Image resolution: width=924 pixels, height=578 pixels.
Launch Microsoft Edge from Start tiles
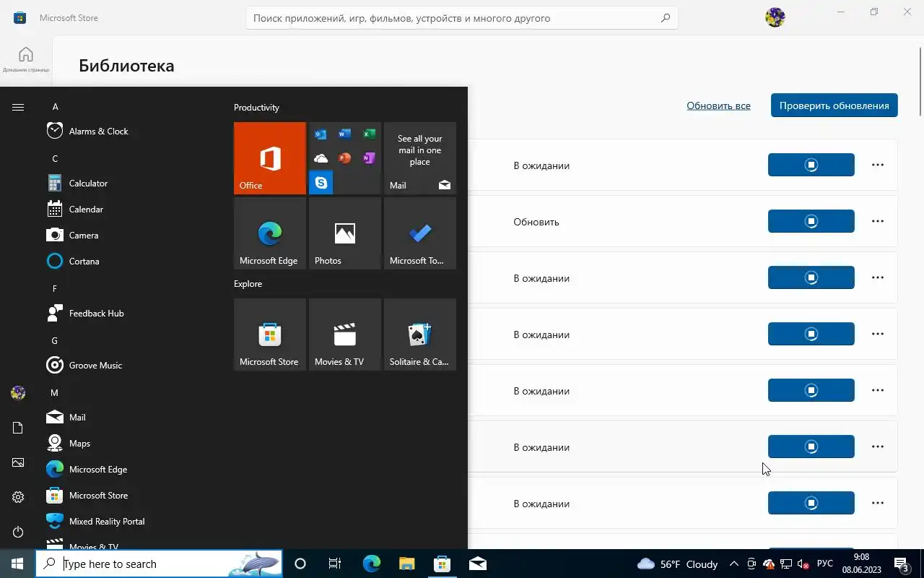pyautogui.click(x=270, y=233)
